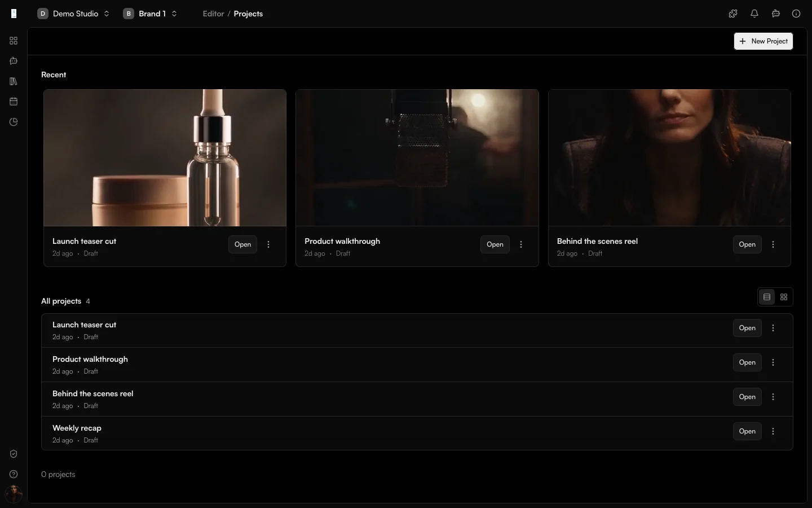The width and height of the screenshot is (812, 508).
Task: Open more options for Behind the scenes list row
Action: (773, 397)
